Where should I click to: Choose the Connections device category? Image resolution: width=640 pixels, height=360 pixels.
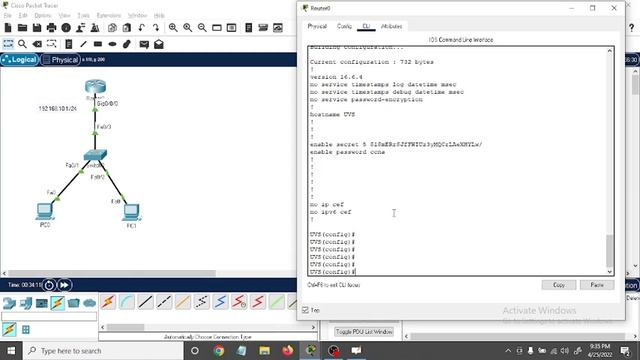point(58,303)
